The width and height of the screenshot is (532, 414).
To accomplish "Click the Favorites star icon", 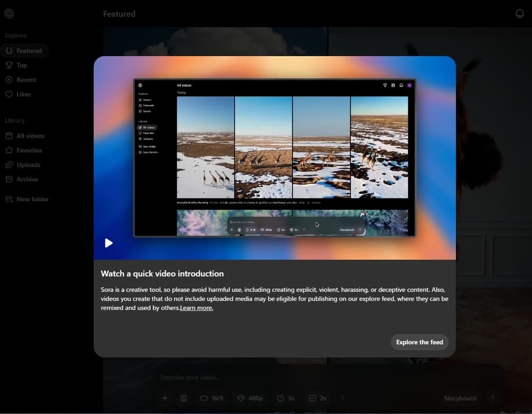I will click(x=9, y=151).
